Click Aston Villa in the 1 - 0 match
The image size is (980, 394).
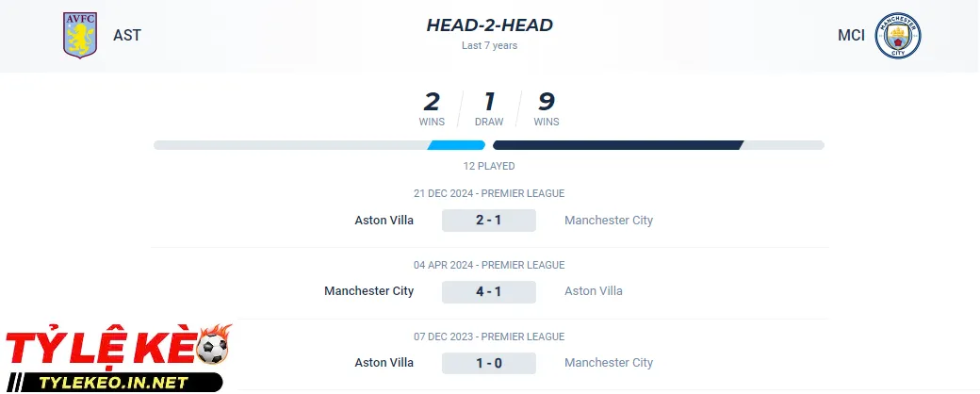(x=384, y=363)
